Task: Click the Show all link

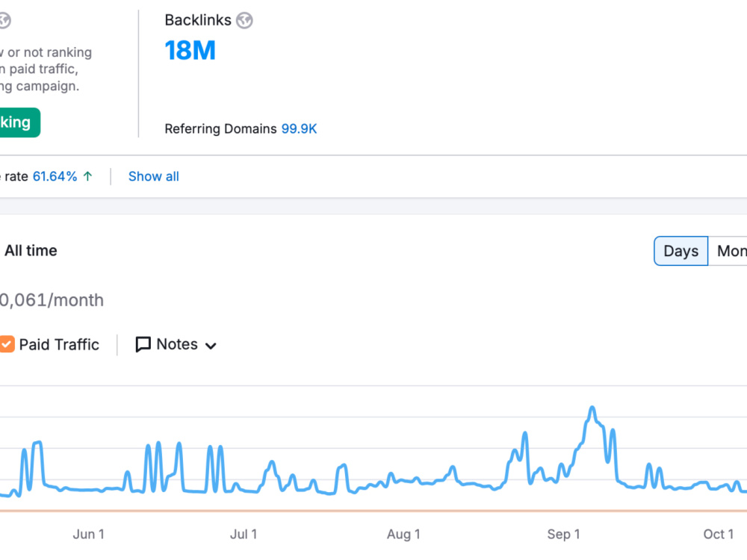Action: [x=153, y=177]
